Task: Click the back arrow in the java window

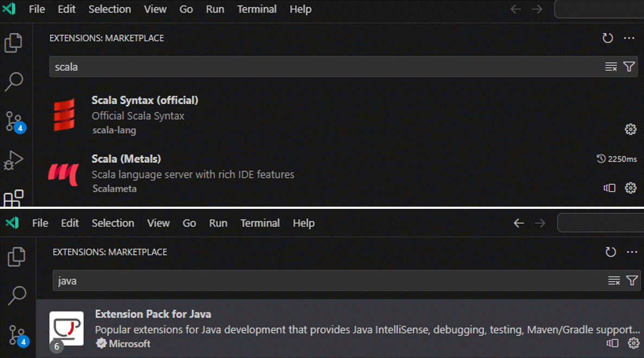Action: [x=519, y=223]
